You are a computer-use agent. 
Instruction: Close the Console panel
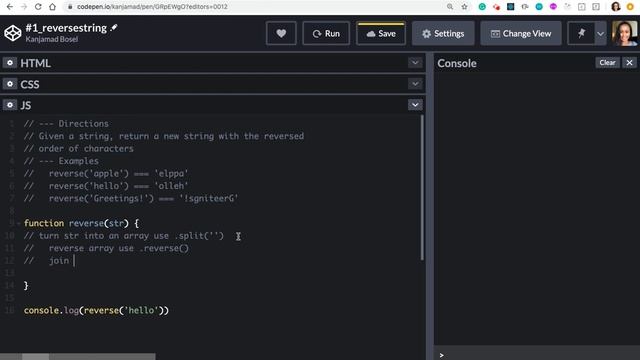(629, 62)
